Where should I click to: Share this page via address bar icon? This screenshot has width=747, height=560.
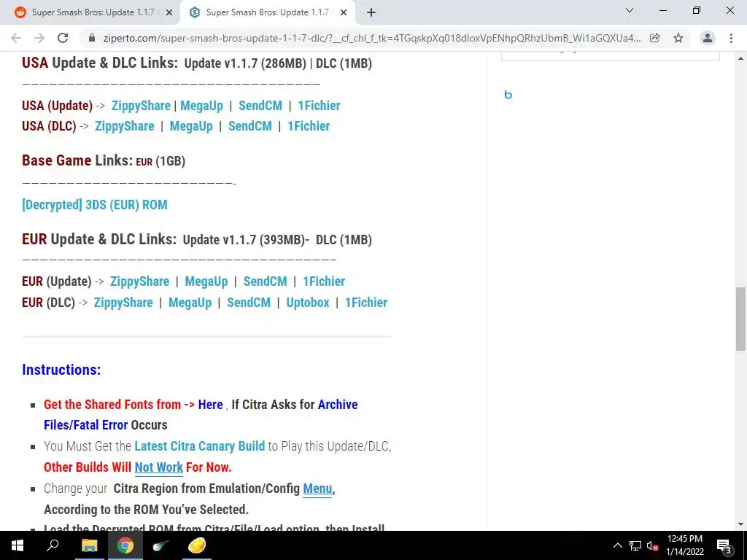655,38
